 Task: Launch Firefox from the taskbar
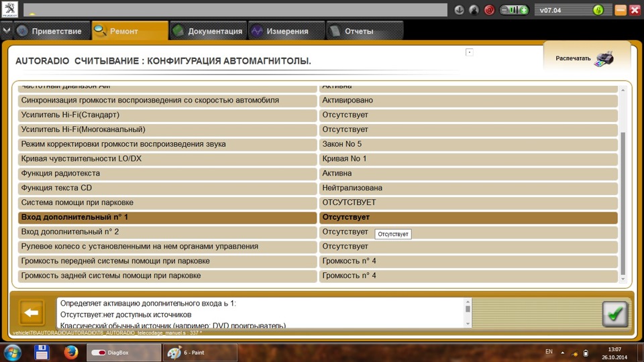[x=71, y=353]
